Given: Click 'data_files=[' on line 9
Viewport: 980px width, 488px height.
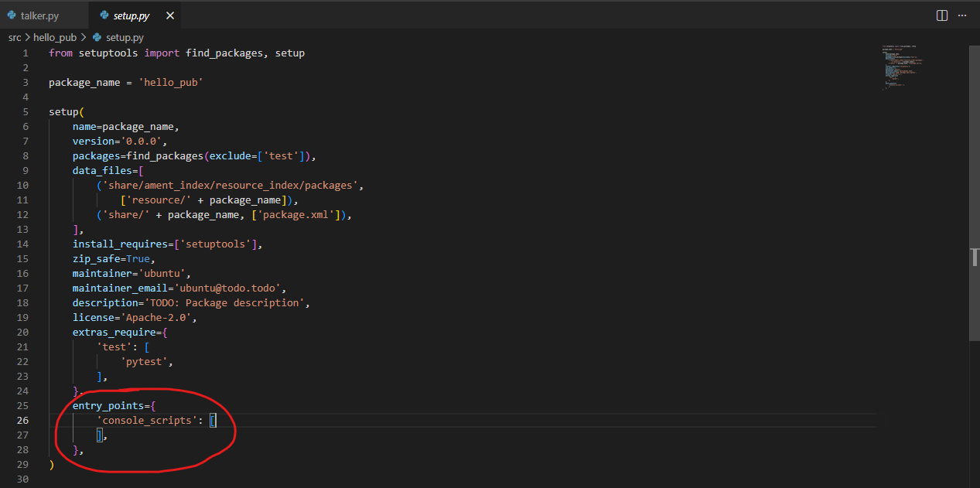Looking at the screenshot, I should [108, 171].
